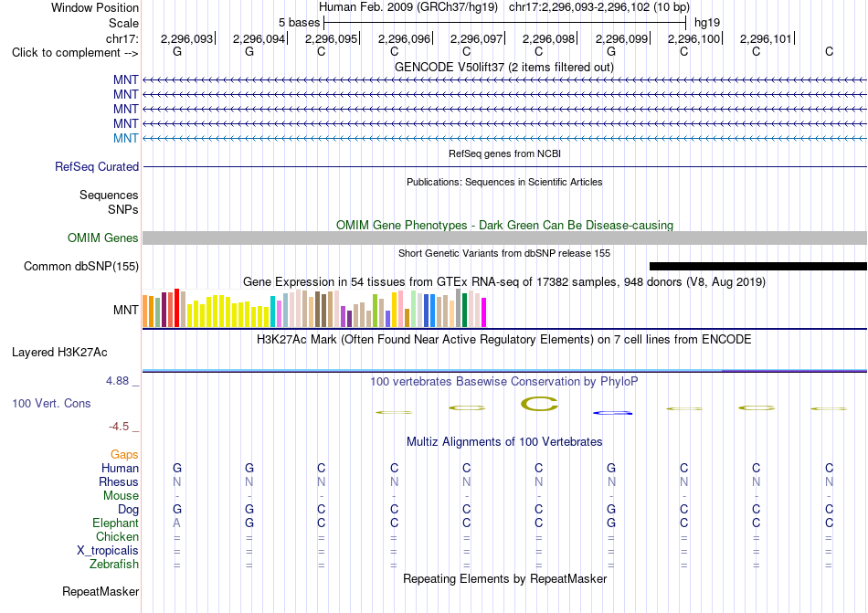Click the MNT label beside GTEx bars
This screenshot has height=613, width=868.
(126, 310)
